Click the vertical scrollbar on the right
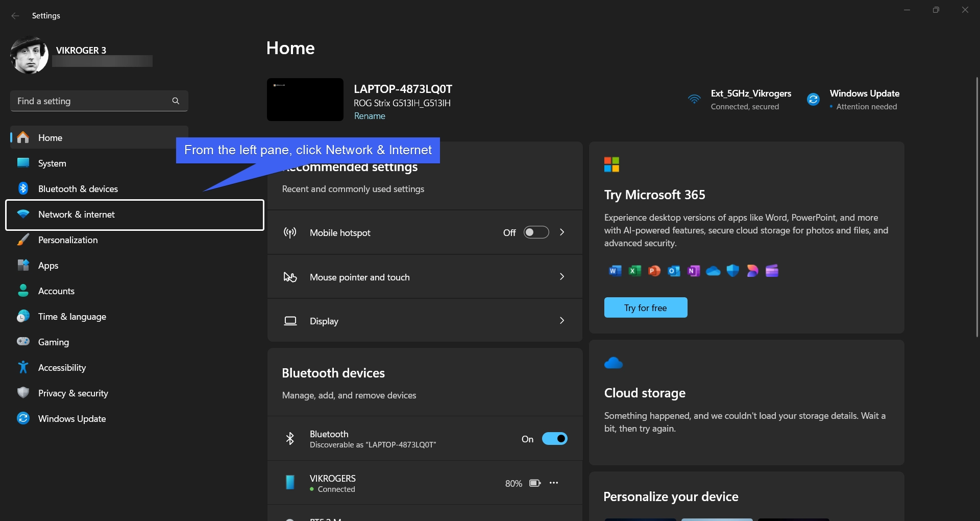 tap(977, 207)
